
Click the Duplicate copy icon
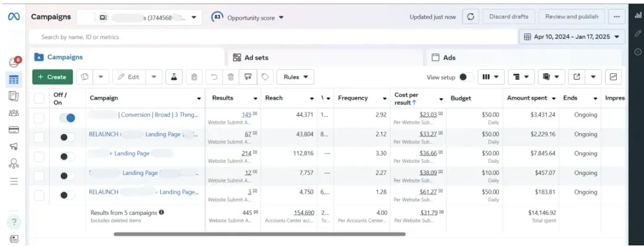click(x=85, y=77)
